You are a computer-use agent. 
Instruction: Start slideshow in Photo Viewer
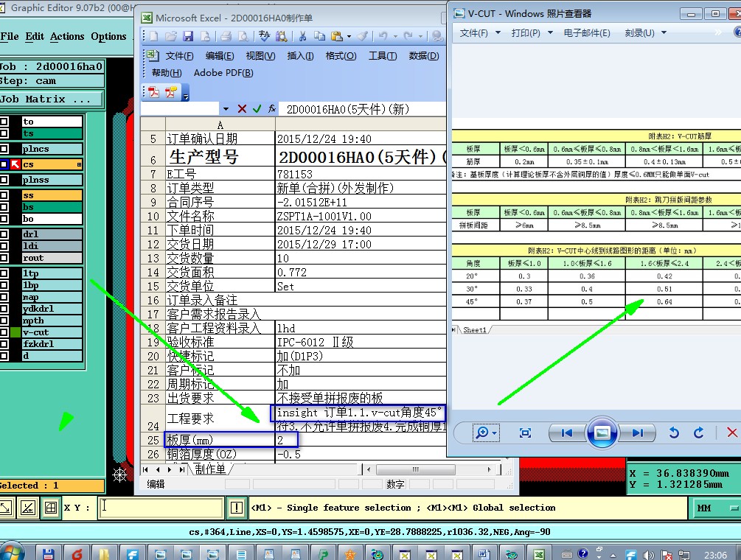[x=602, y=433]
